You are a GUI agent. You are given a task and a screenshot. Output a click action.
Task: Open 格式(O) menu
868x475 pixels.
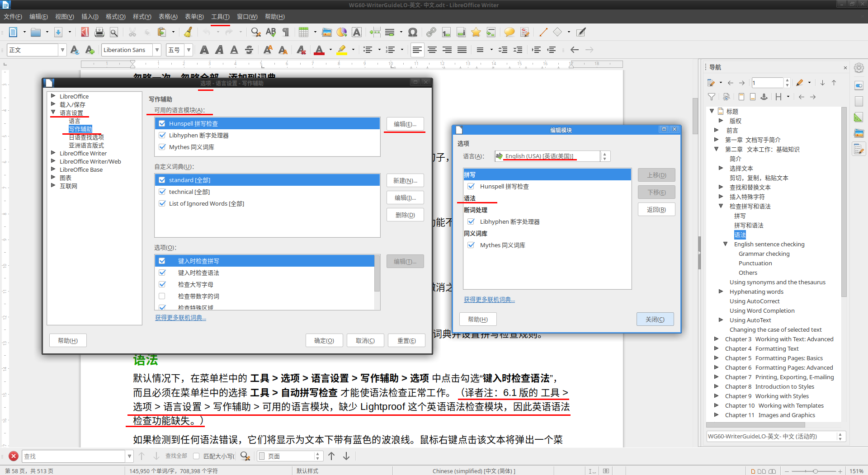click(116, 17)
